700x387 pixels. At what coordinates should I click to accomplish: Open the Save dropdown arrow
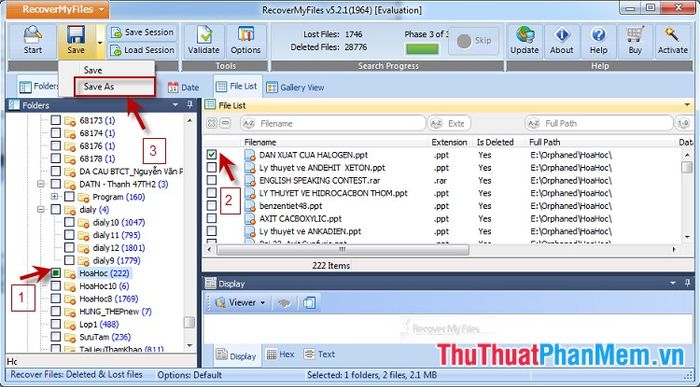click(x=100, y=43)
